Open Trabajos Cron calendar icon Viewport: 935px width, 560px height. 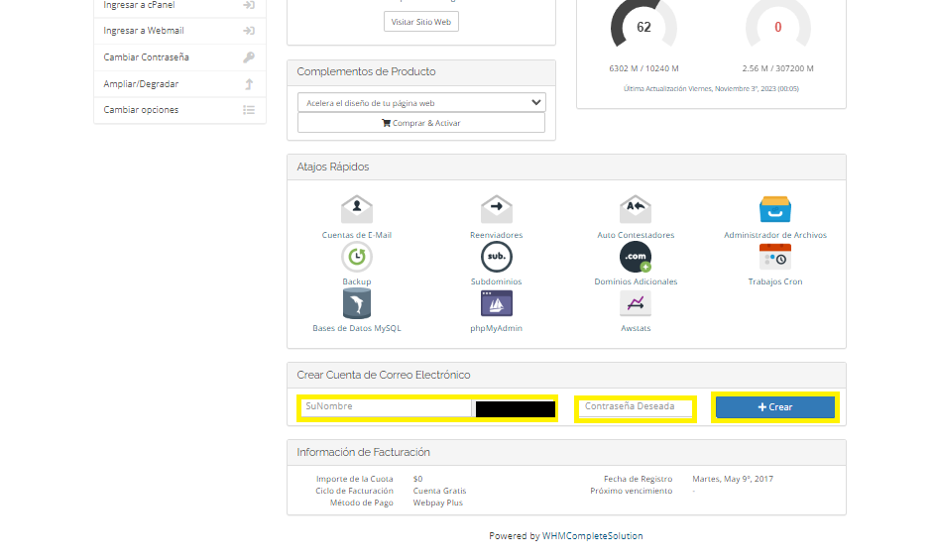pyautogui.click(x=774, y=257)
